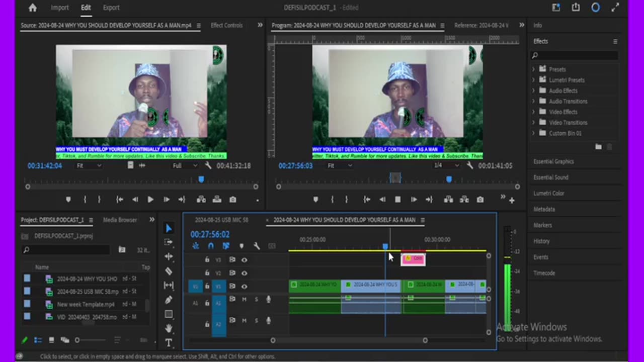
Task: Select the Ripple Edit tool
Action: click(x=169, y=256)
